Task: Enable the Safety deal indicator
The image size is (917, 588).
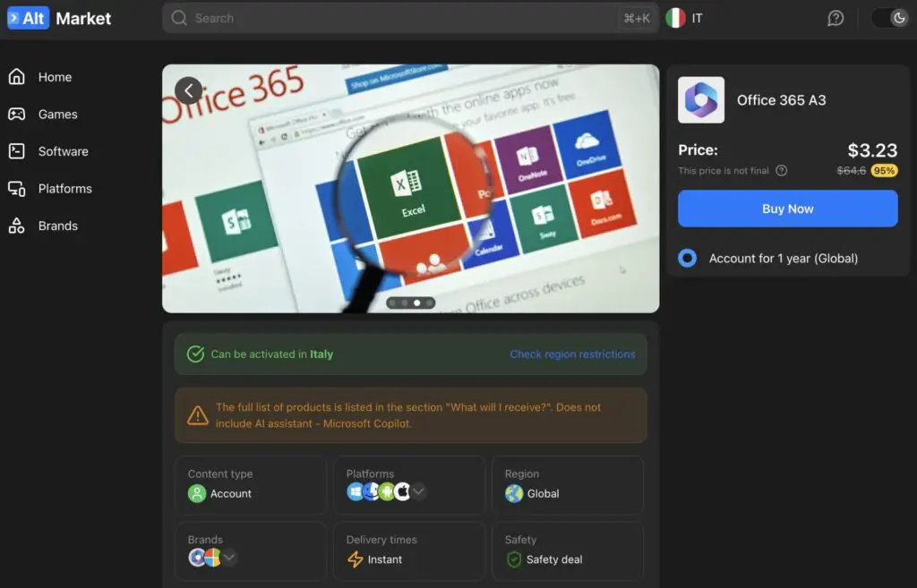Action: 513,558
